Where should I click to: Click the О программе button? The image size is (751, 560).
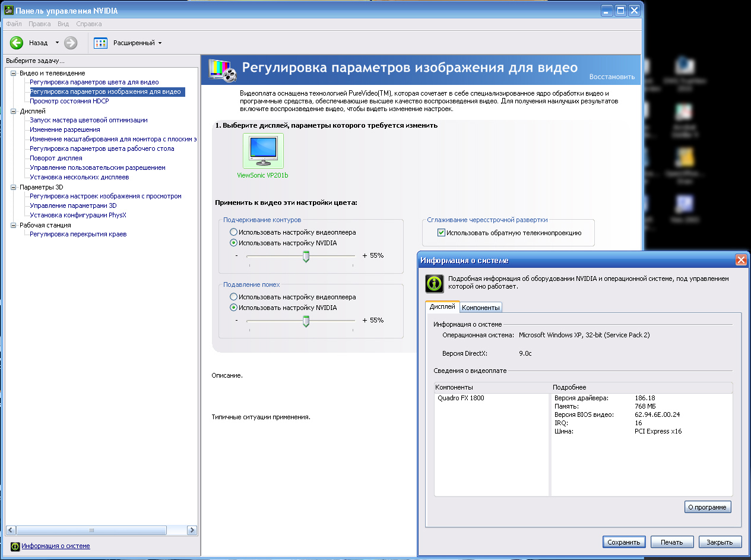pyautogui.click(x=708, y=507)
